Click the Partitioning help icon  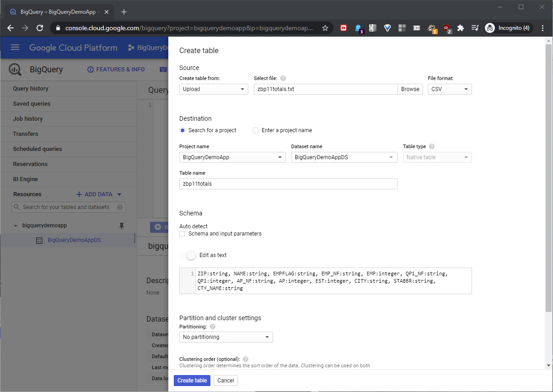[213, 327]
